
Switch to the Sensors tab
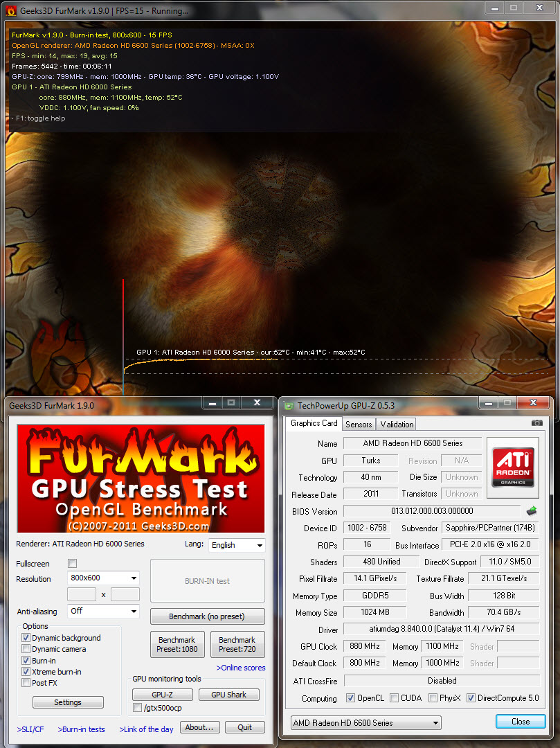tap(359, 424)
